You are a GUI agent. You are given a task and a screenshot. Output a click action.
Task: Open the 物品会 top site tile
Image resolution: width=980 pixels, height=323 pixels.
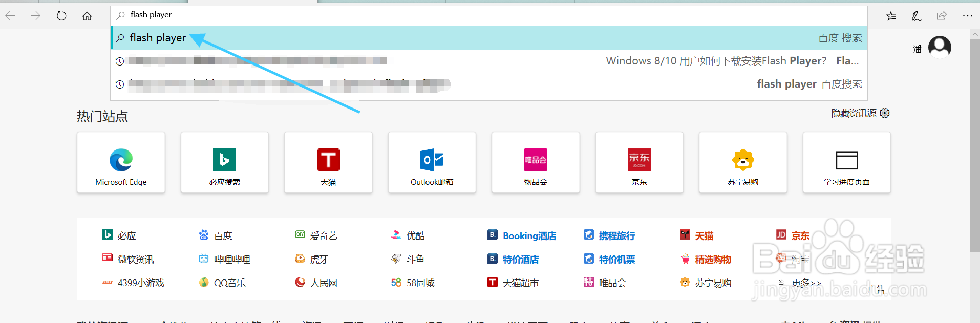point(536,162)
